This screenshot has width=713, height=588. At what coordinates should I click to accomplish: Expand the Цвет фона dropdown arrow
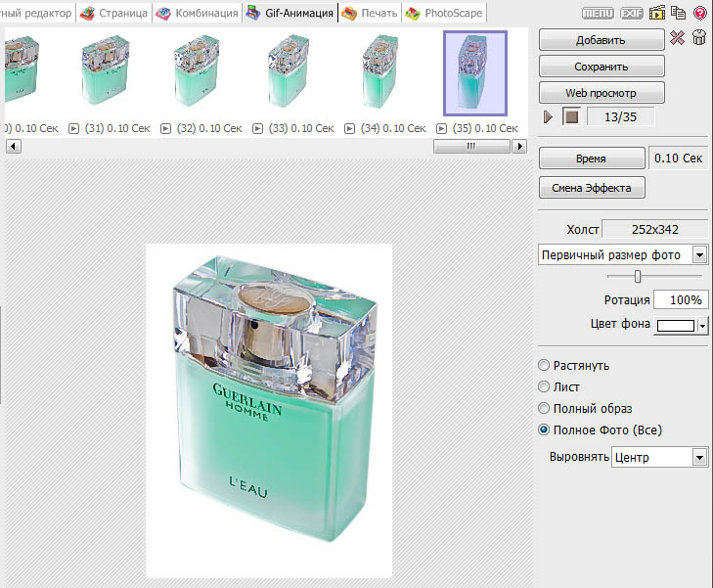click(702, 326)
